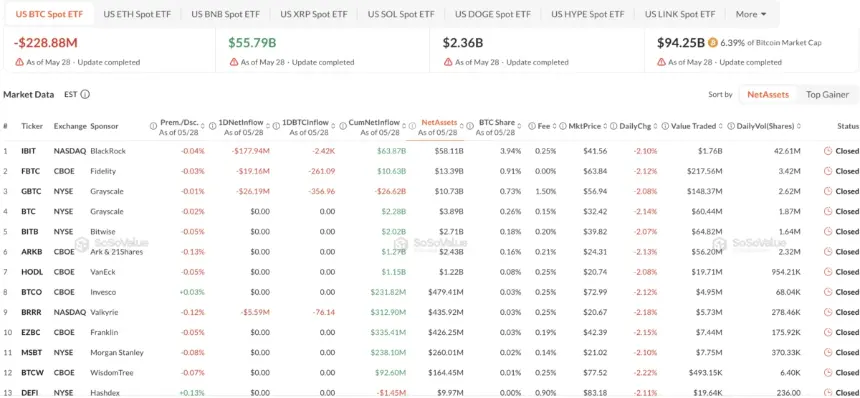Open the US BTC Spot ETF tab

(x=49, y=14)
